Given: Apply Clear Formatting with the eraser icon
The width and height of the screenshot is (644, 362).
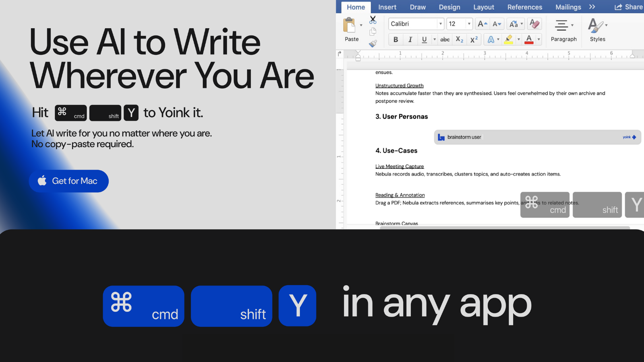Looking at the screenshot, I should (534, 24).
